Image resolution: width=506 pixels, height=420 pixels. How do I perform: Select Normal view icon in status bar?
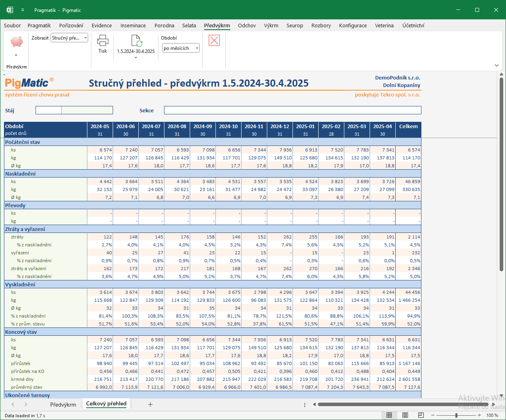point(389,415)
